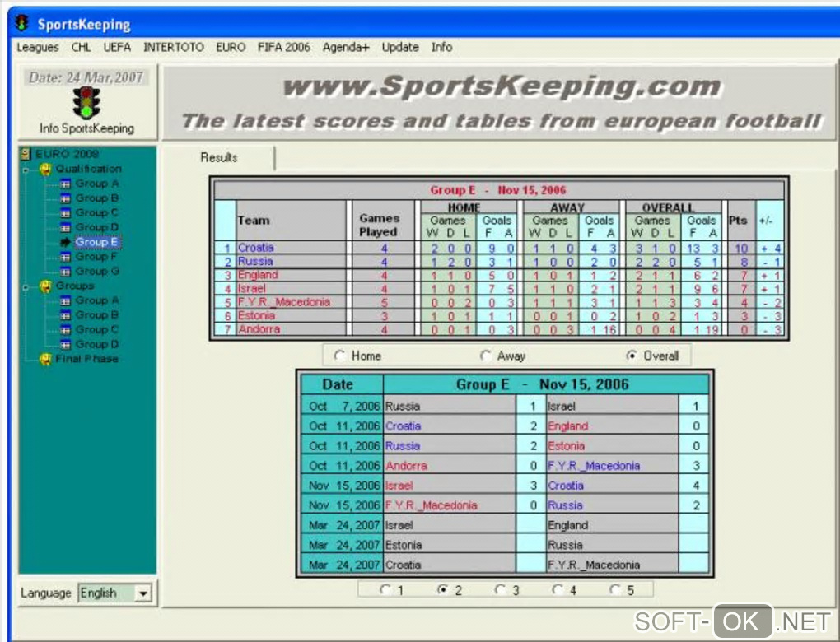Click the Final Phase smiley icon

(46, 359)
